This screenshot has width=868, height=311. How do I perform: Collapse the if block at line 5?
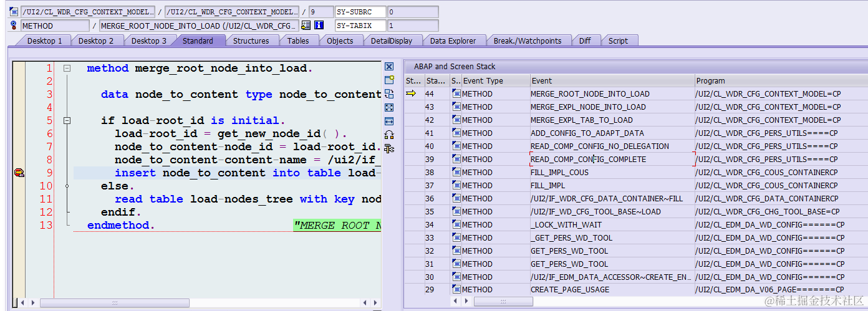tap(67, 121)
